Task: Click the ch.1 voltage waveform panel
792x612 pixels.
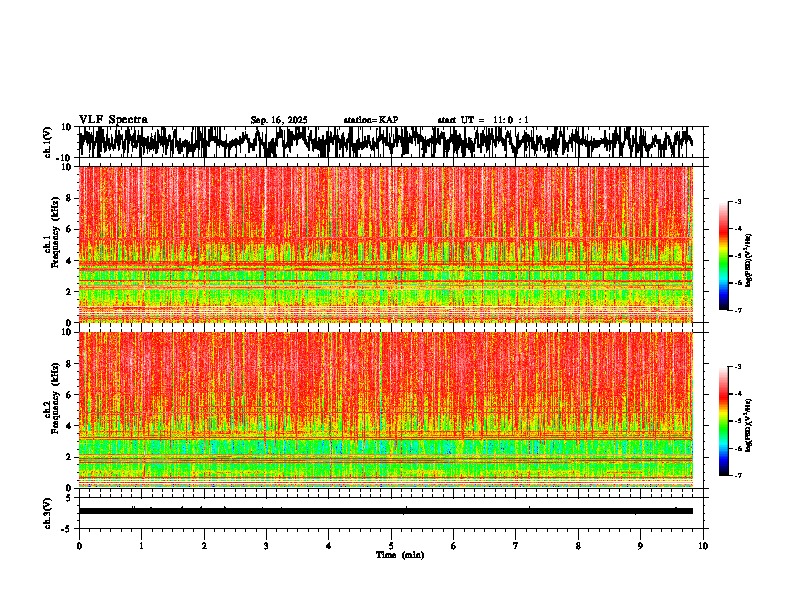Action: (x=390, y=142)
